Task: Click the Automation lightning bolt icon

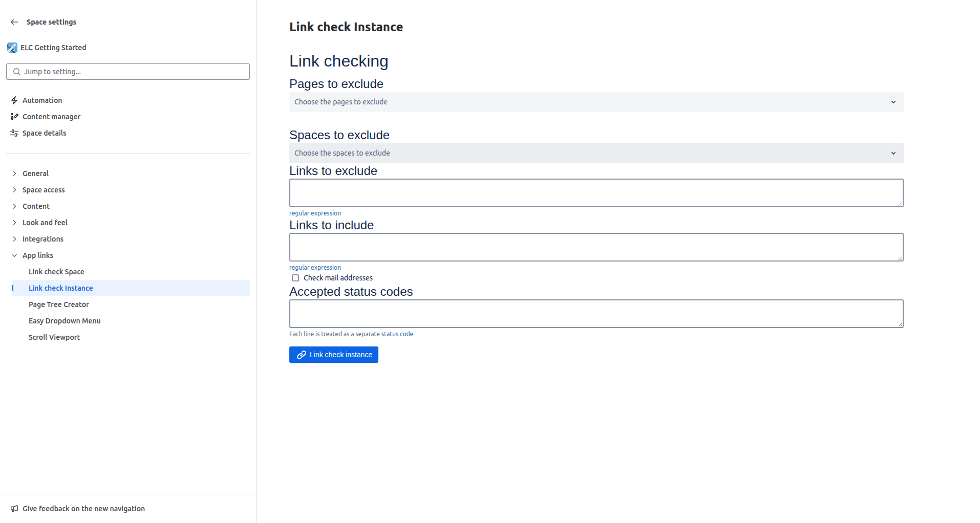Action: point(14,100)
